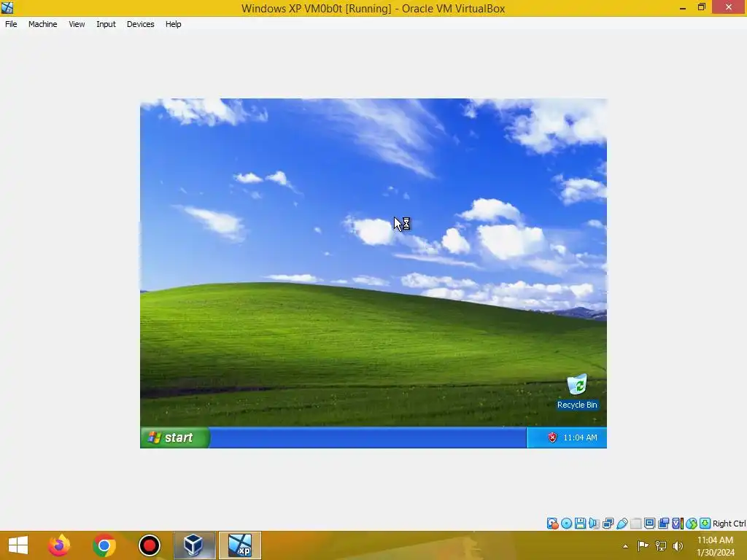The width and height of the screenshot is (747, 560).
Task: Minimize the VirtualBox window
Action: 683,7
